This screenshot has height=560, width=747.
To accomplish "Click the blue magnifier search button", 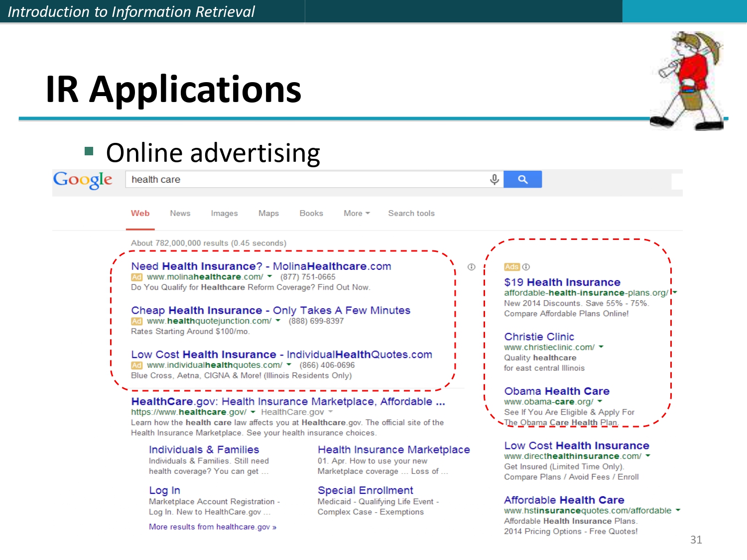I will tap(522, 179).
